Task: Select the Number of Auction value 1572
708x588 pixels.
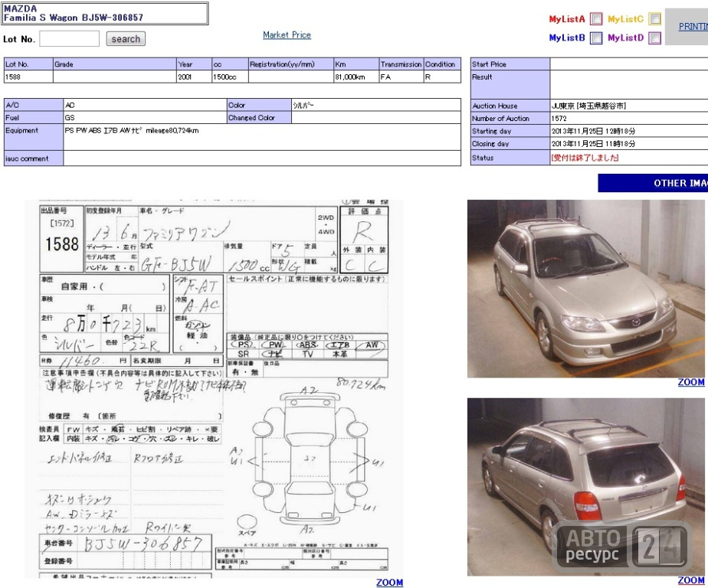Action: click(559, 118)
